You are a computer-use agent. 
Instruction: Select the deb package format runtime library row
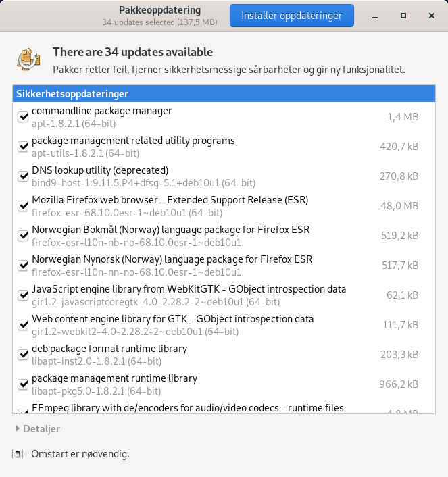click(203, 355)
